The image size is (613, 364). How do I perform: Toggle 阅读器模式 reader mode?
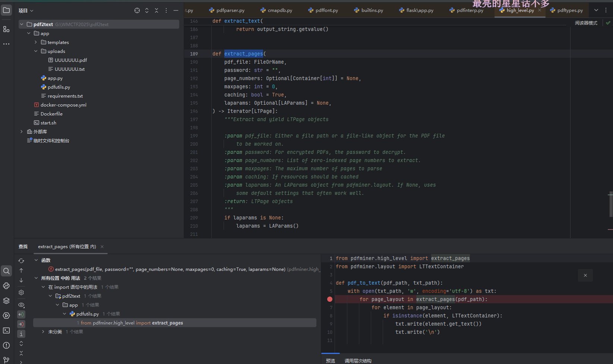coord(586,23)
